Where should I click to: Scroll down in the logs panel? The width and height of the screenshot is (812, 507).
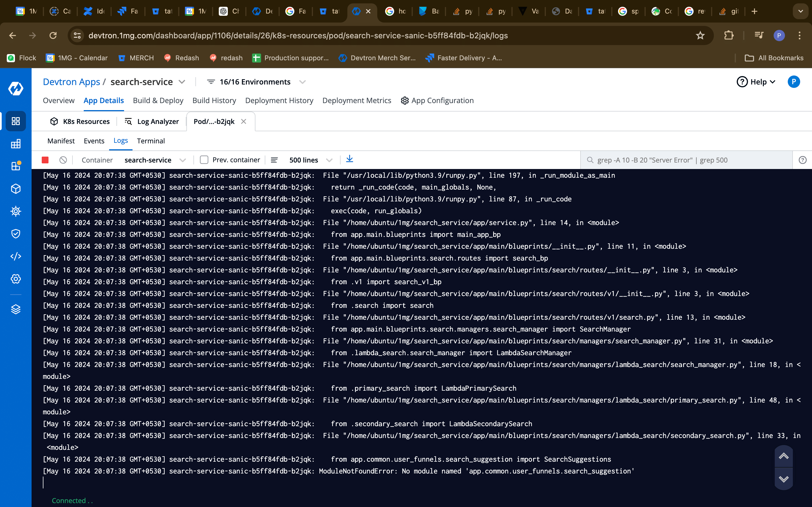coord(784,479)
